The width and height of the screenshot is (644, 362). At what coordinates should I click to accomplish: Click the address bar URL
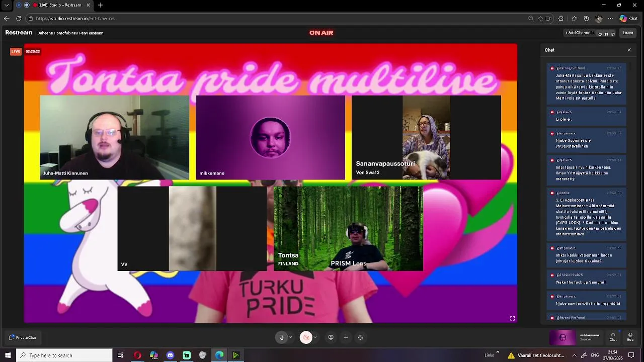tap(75, 19)
